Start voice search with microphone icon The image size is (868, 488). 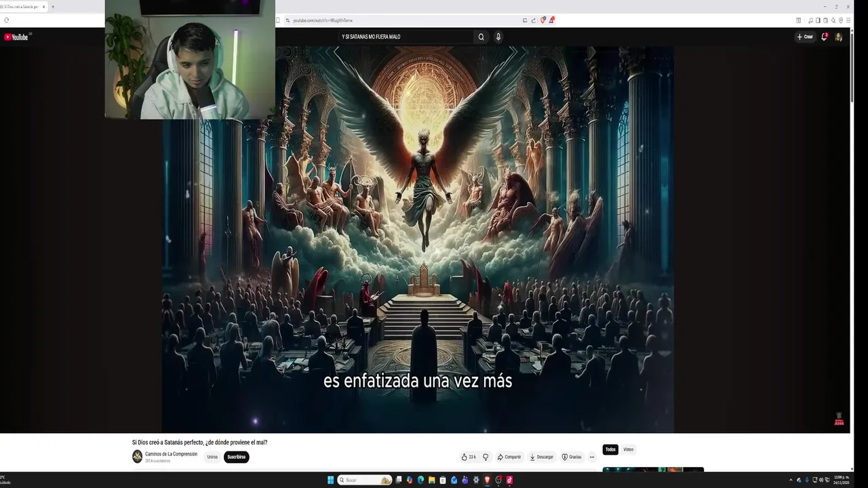498,37
